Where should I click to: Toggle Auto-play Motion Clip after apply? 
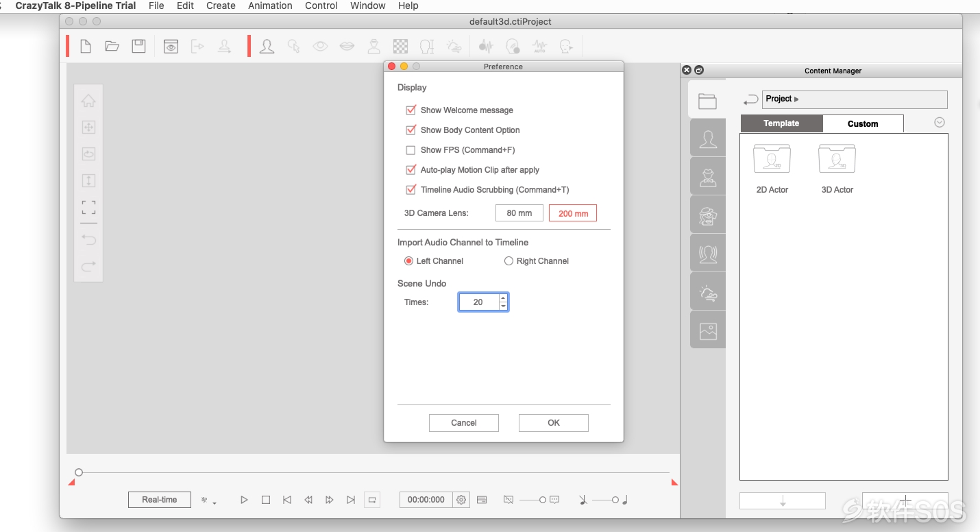point(411,169)
